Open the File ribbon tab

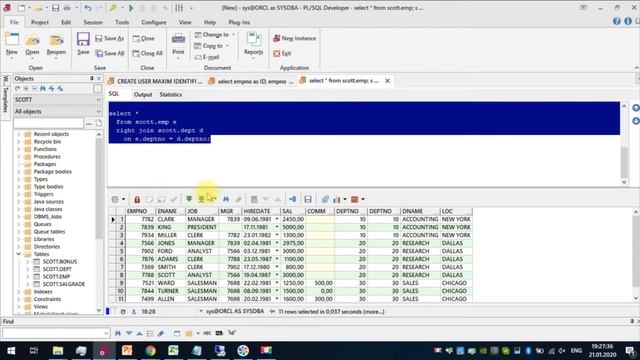(x=14, y=22)
